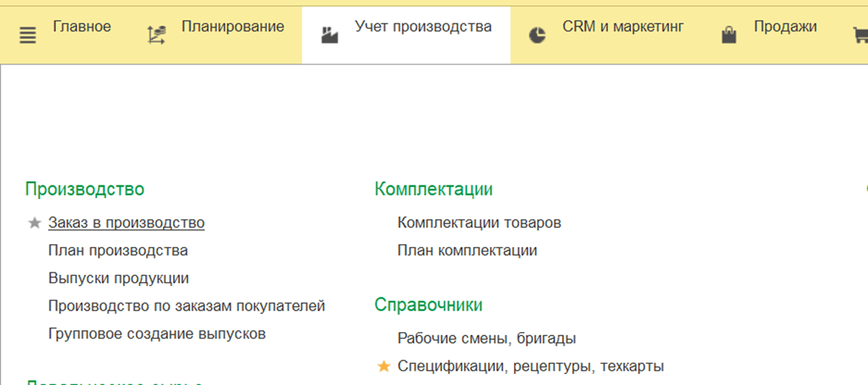Select План комплектации
The image size is (868, 385).
click(467, 251)
